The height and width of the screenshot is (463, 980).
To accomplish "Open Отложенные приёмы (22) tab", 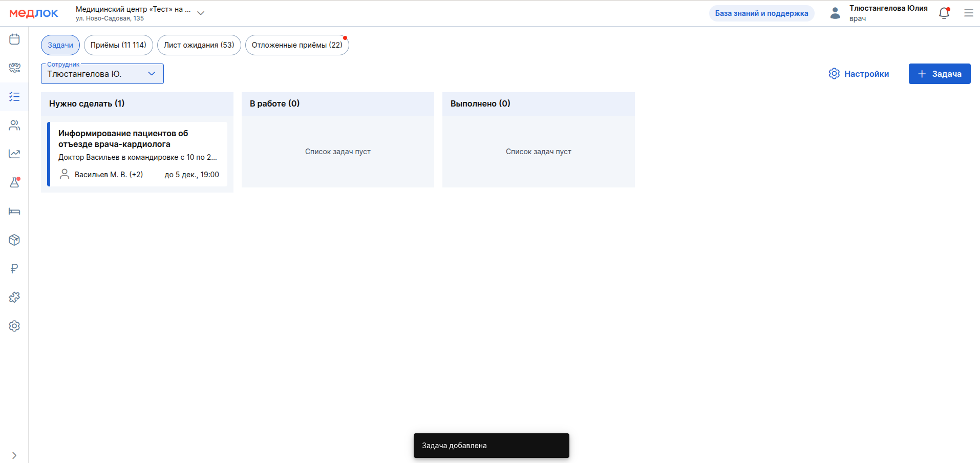I will coord(297,45).
